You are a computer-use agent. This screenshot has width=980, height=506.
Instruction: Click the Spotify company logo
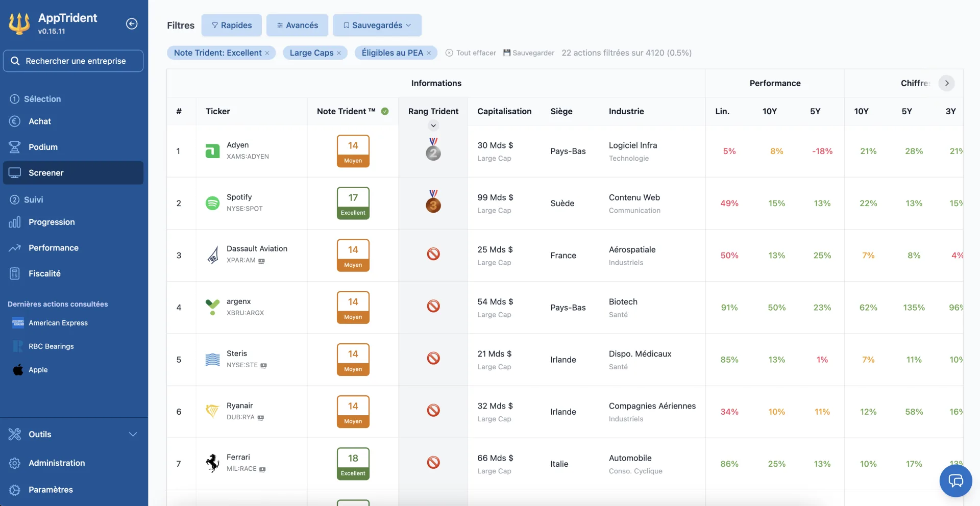212,203
